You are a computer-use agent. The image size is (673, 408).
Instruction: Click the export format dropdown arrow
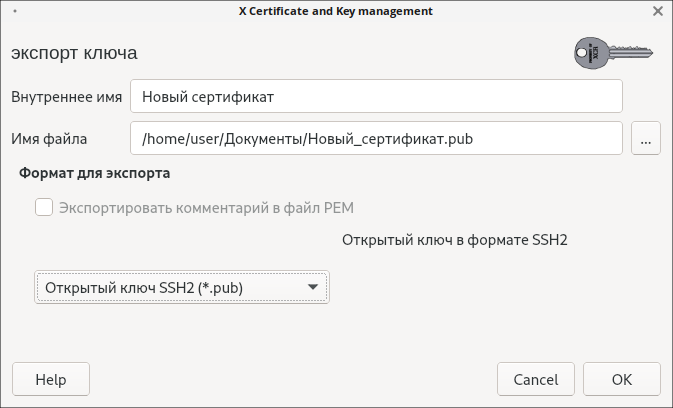pos(313,288)
